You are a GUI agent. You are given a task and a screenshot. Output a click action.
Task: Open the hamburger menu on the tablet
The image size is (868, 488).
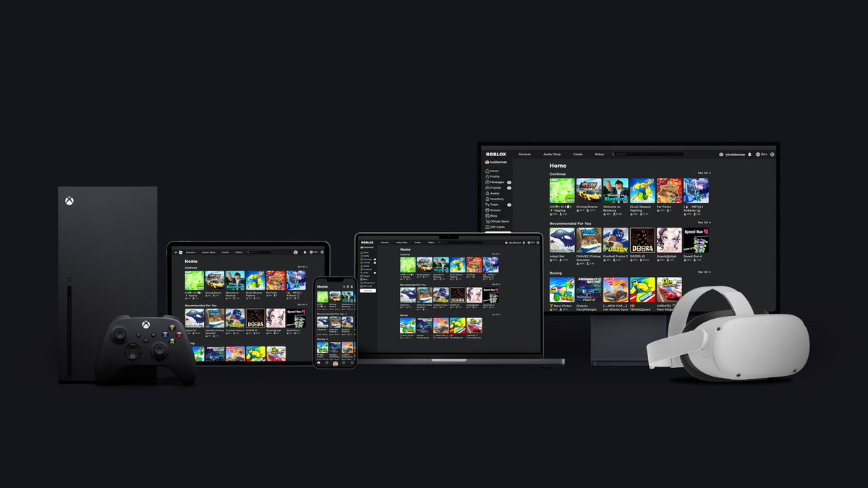[176, 252]
